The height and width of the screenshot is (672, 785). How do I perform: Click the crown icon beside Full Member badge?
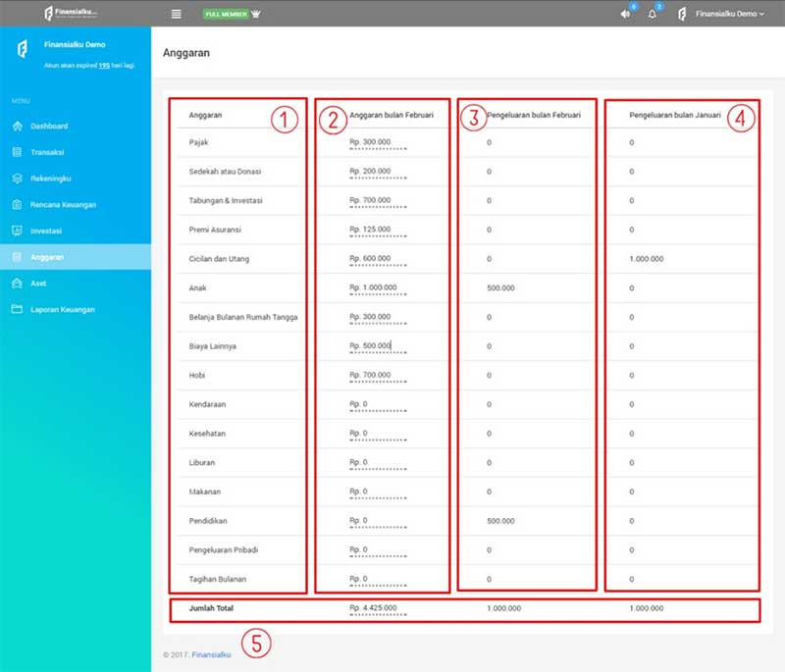[256, 14]
